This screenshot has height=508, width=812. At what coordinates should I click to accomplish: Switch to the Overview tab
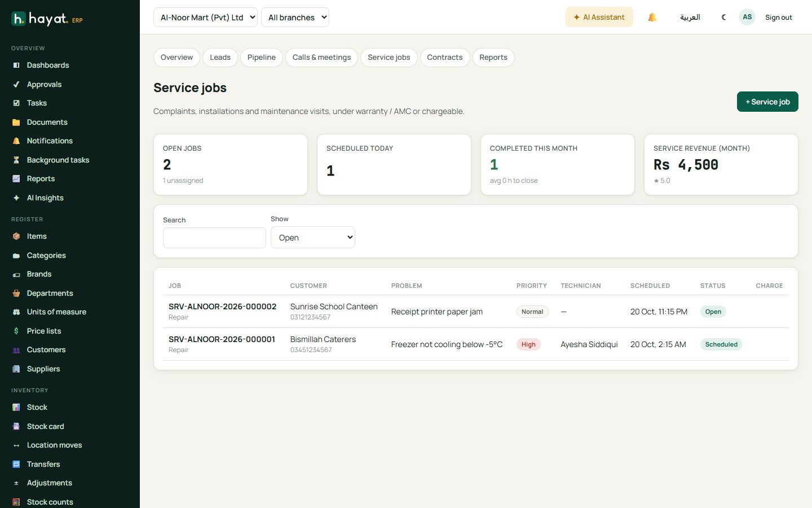[x=176, y=58]
